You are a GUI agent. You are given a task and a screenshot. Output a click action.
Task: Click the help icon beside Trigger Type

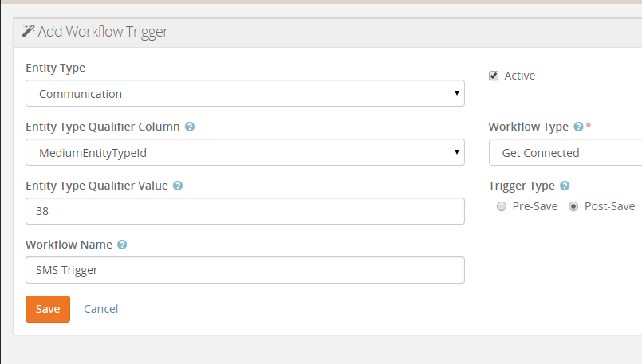coord(565,186)
